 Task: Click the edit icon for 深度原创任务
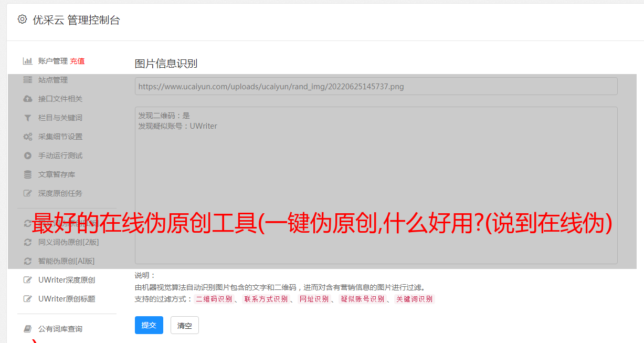pyautogui.click(x=28, y=193)
